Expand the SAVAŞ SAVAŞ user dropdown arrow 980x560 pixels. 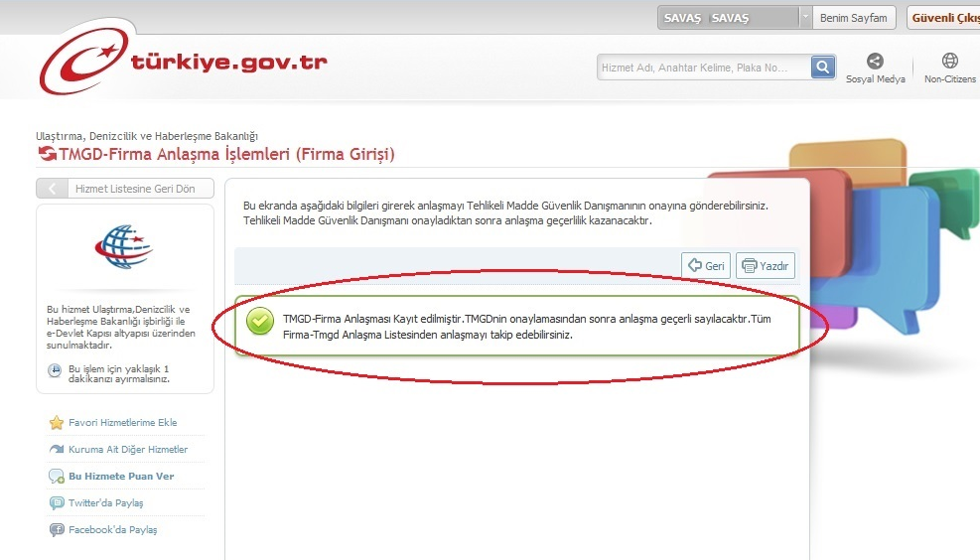click(805, 18)
